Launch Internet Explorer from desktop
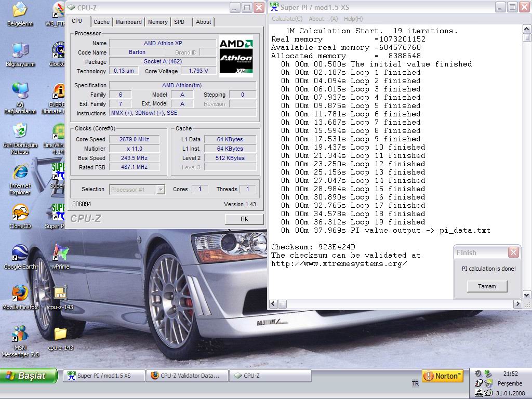This screenshot has width=532, height=399. pyautogui.click(x=20, y=179)
